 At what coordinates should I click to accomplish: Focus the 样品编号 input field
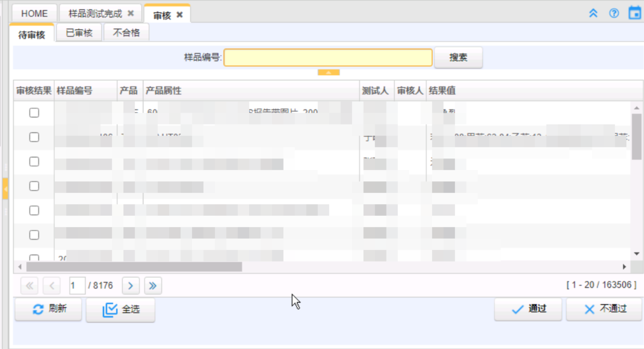327,58
